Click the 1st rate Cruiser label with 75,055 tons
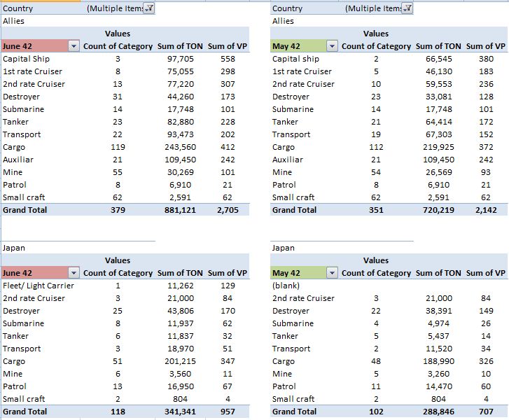This screenshot has height=420, width=509. (32, 71)
